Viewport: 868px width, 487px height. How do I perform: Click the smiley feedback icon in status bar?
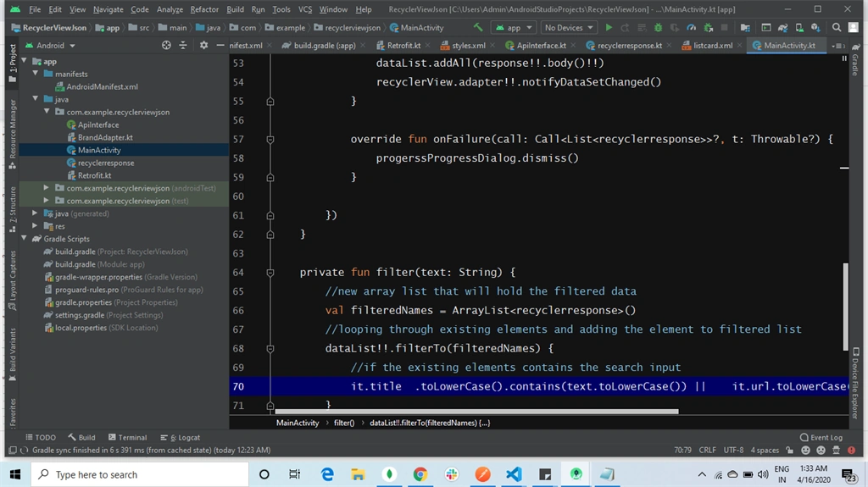806,450
